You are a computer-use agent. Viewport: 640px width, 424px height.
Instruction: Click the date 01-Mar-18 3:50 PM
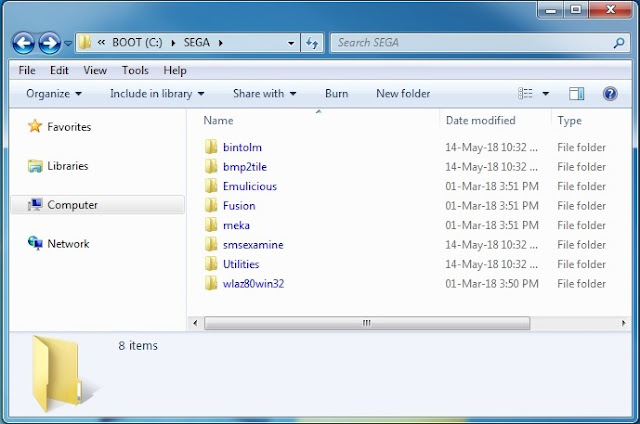point(492,284)
